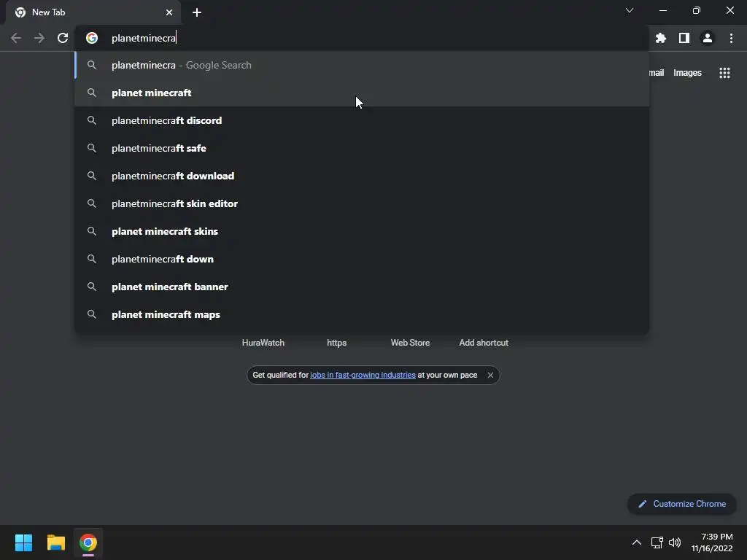Open the clock showing 7:39 PM
This screenshot has width=747, height=560.
click(x=712, y=542)
